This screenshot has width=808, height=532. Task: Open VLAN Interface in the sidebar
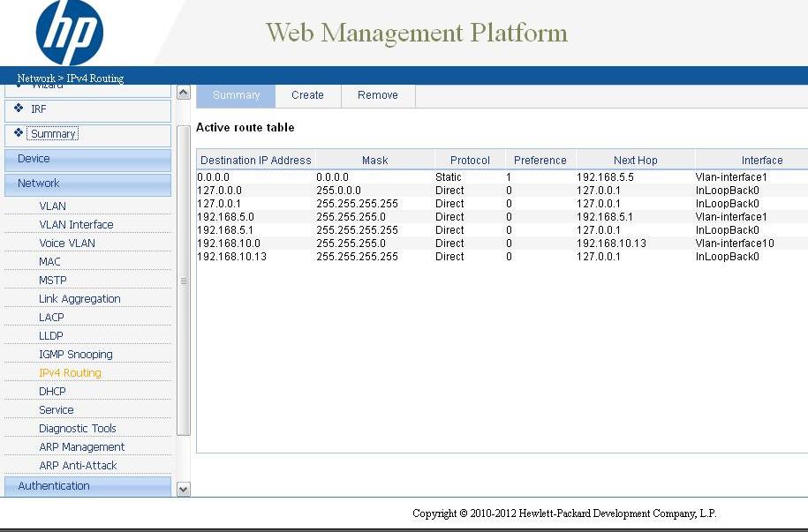pyautogui.click(x=76, y=225)
